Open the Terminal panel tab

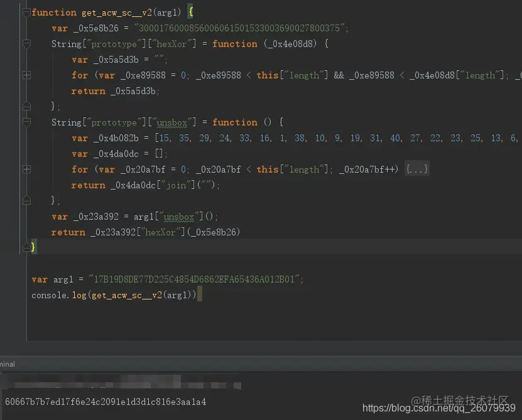[8, 364]
